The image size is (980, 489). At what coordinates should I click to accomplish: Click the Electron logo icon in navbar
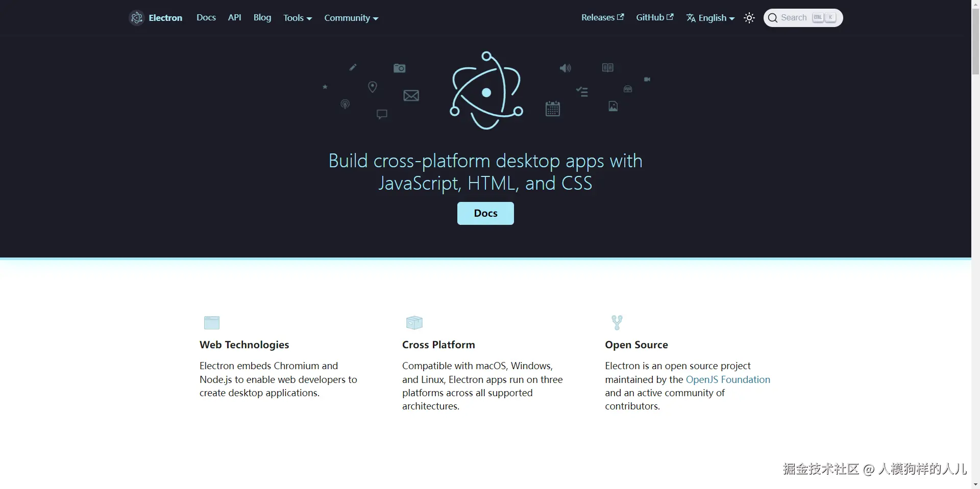click(x=136, y=18)
